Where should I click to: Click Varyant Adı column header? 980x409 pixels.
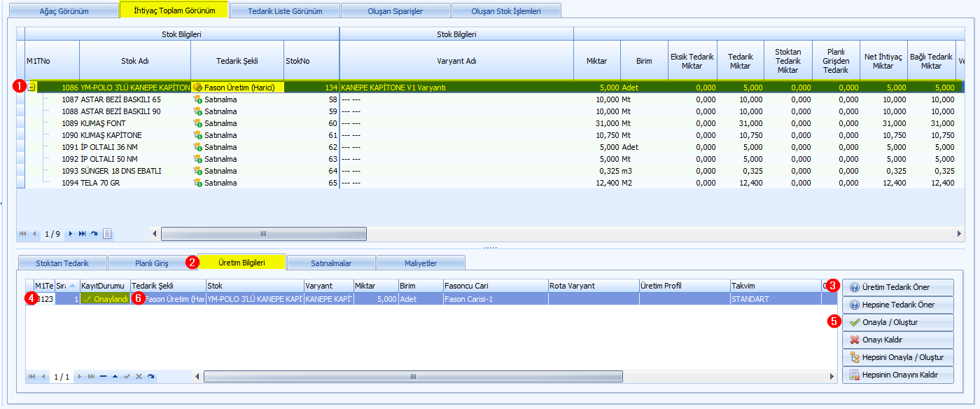click(457, 61)
